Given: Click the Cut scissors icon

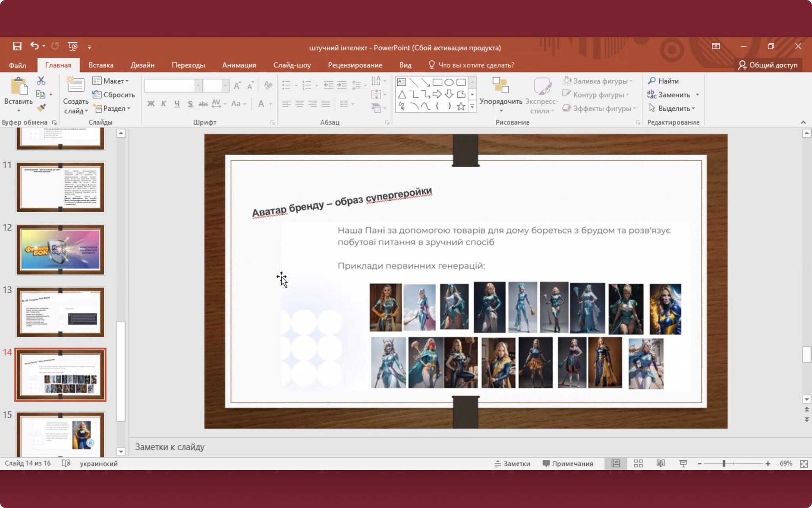Looking at the screenshot, I should pos(41,81).
